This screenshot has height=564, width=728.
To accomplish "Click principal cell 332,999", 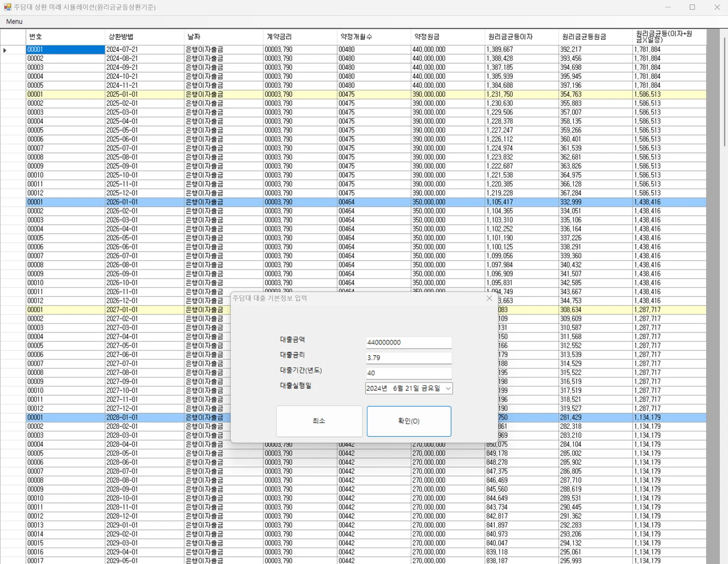I will pos(595,202).
